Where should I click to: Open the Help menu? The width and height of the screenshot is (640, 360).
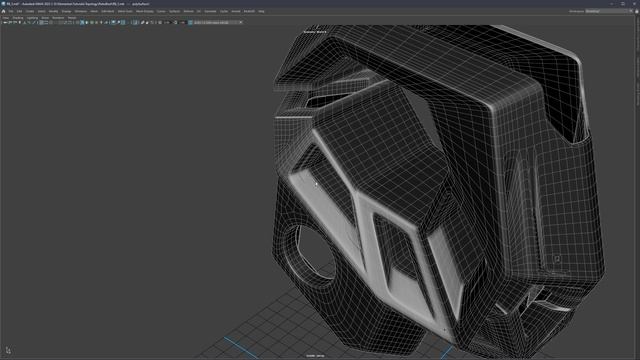[261, 11]
